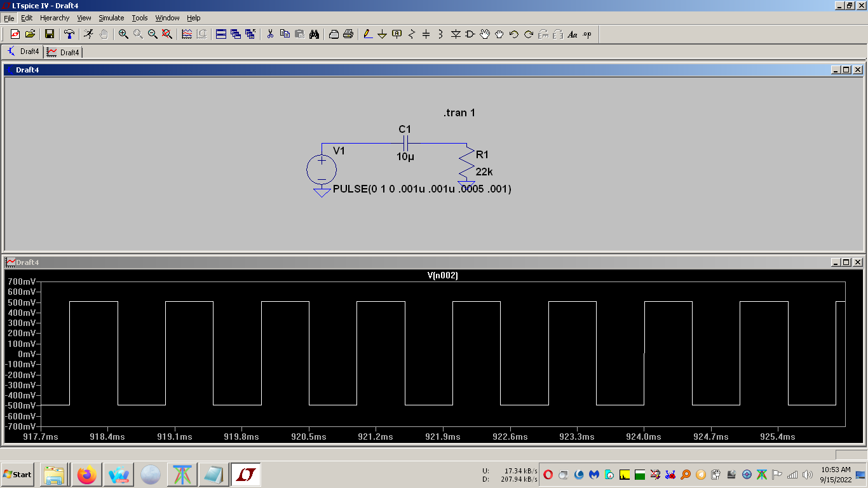The image size is (868, 488).
Task: Open Firefox from the taskbar
Action: pyautogui.click(x=87, y=475)
